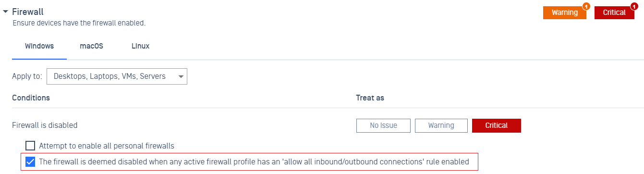Click the Firewall section heading
Screen dimensions: 644x174
pyautogui.click(x=28, y=12)
